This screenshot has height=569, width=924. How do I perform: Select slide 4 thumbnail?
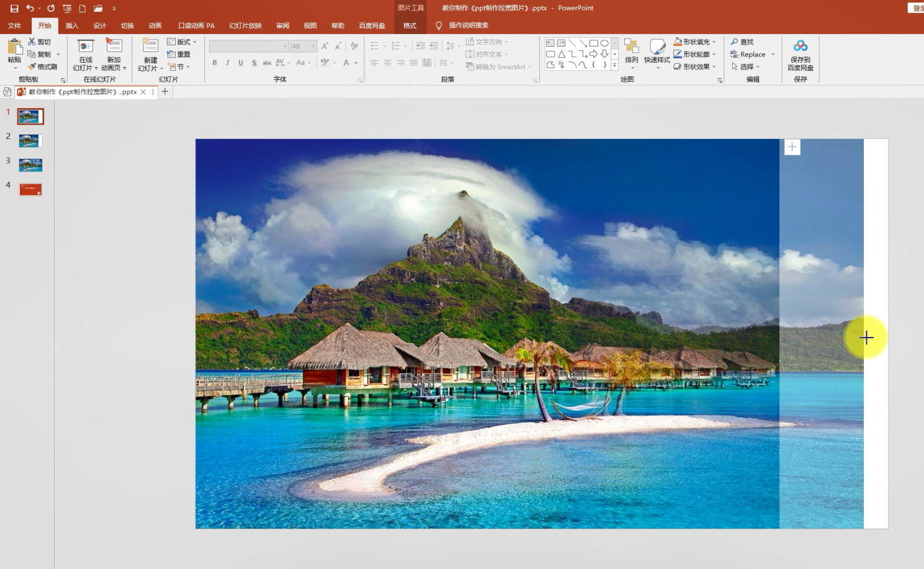pyautogui.click(x=30, y=189)
